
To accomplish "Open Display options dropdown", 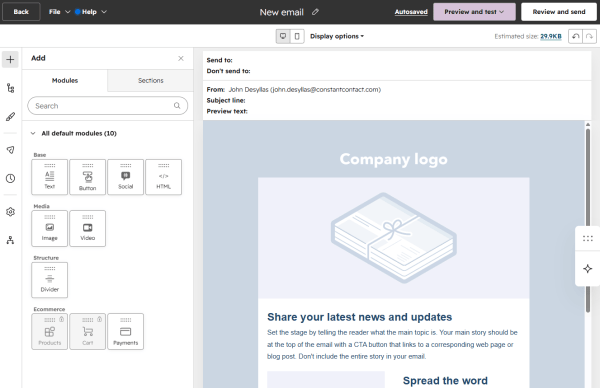I will point(337,36).
